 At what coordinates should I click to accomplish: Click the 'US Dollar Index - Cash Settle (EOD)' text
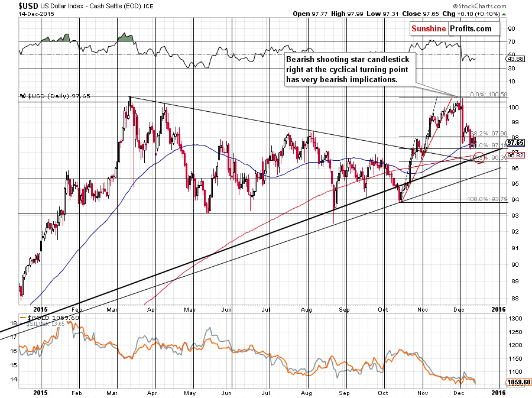click(x=91, y=6)
